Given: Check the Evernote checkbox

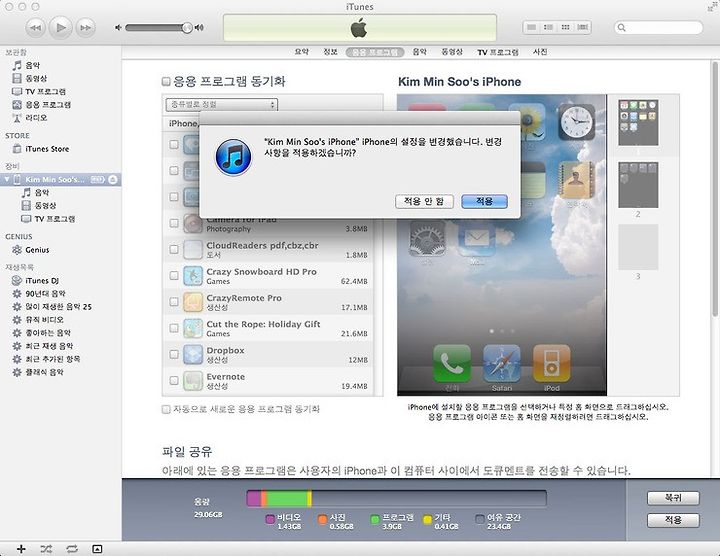Looking at the screenshot, I should [x=174, y=380].
